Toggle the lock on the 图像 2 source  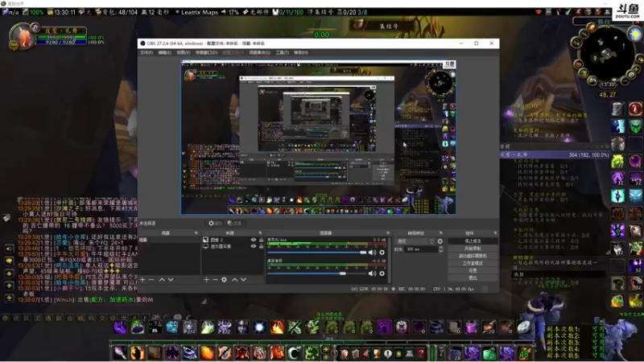click(x=261, y=240)
